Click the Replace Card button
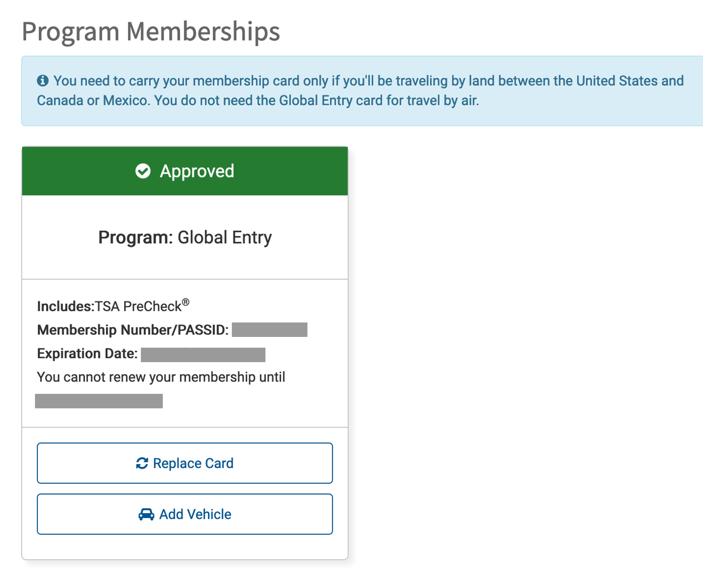Screen dimensions: 703x588 (185, 463)
